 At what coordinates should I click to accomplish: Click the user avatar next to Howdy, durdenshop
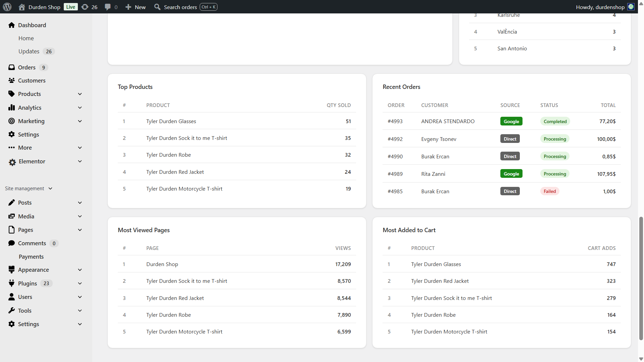pos(631,7)
